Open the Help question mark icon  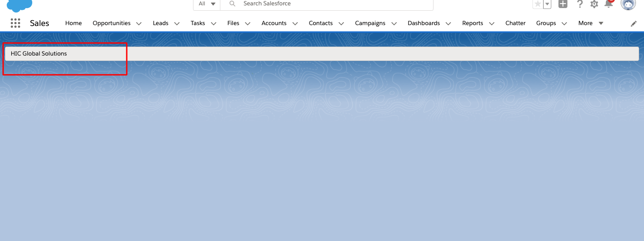[580, 4]
